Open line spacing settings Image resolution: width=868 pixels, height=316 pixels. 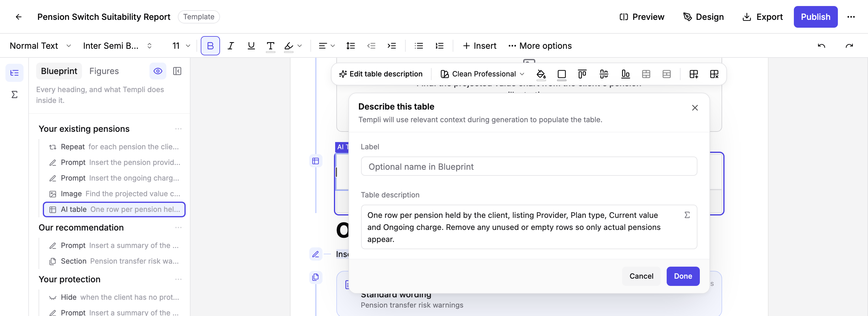tap(351, 46)
